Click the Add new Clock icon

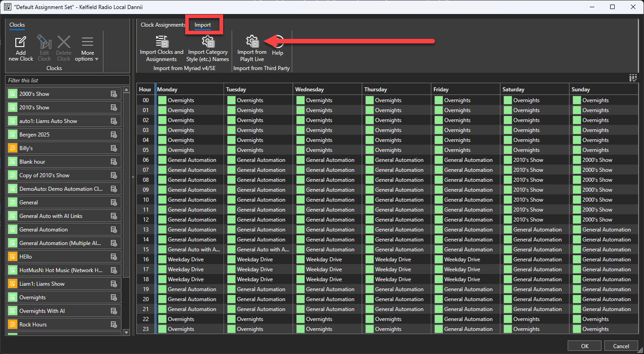[x=20, y=42]
